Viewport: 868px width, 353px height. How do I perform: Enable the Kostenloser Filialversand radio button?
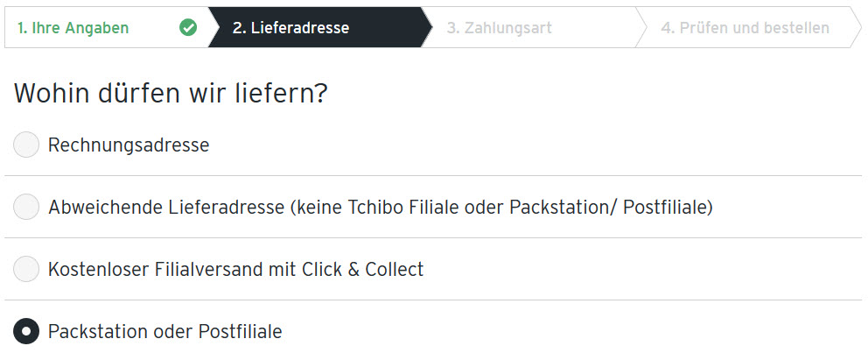pos(26,269)
